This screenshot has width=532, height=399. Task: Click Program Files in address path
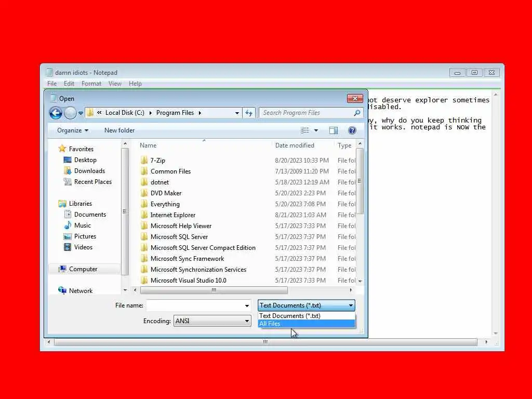click(x=175, y=113)
